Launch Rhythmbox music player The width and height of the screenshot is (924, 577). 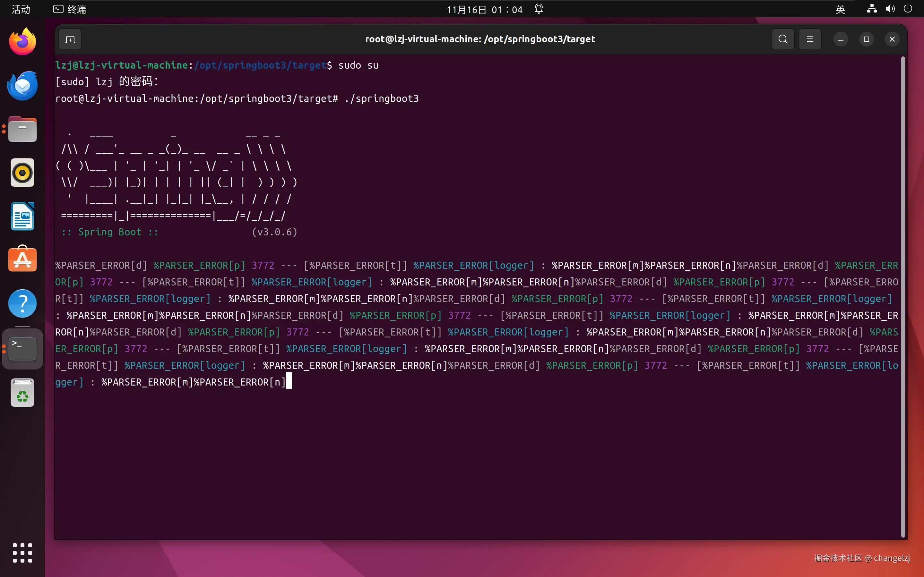[22, 173]
